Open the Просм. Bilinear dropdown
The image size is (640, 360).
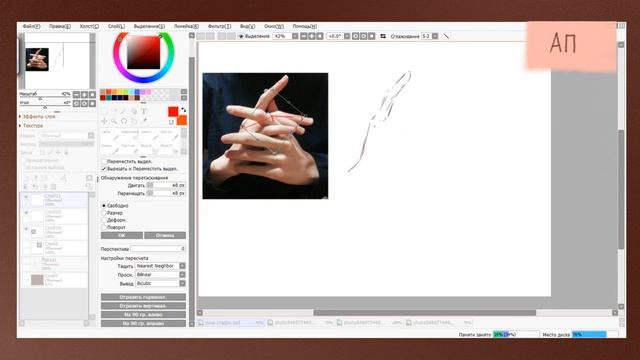coord(182,275)
